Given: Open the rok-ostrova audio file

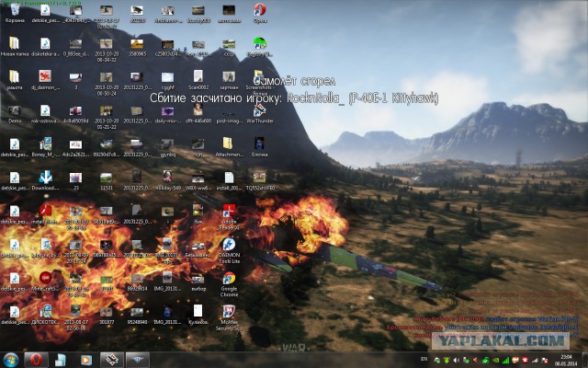Looking at the screenshot, I should tap(45, 113).
